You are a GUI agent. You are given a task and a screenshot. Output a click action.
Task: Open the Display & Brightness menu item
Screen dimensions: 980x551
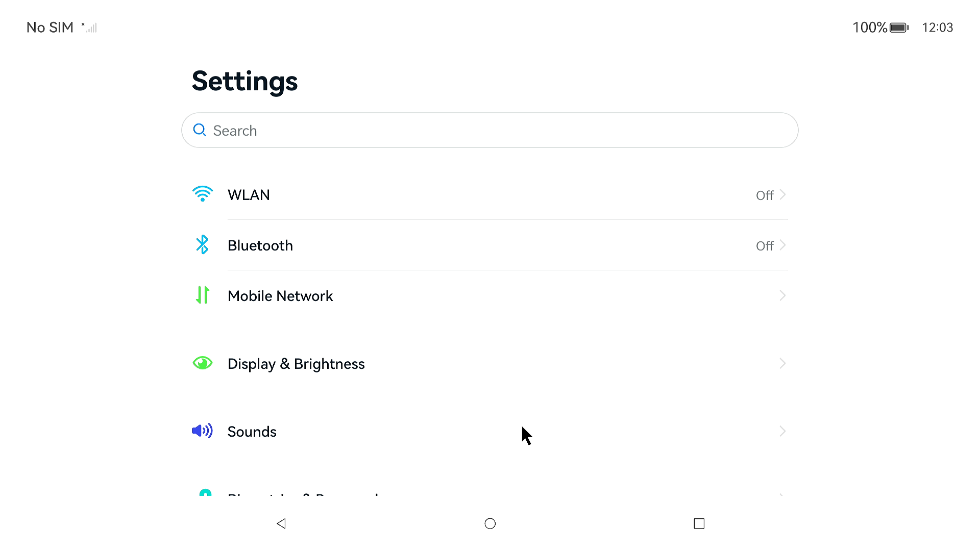[296, 364]
